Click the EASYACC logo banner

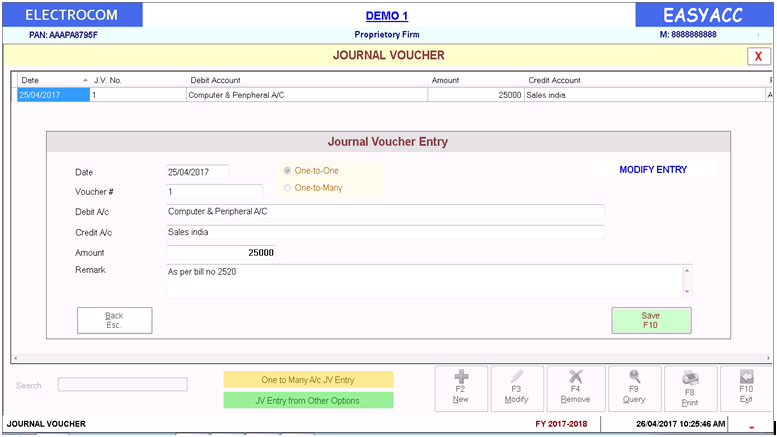pyautogui.click(x=704, y=15)
